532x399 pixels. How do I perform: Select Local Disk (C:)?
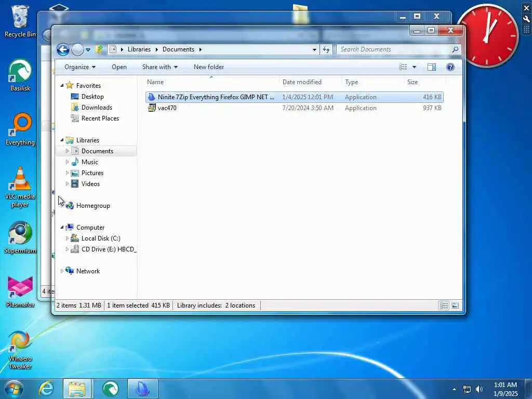coord(101,238)
